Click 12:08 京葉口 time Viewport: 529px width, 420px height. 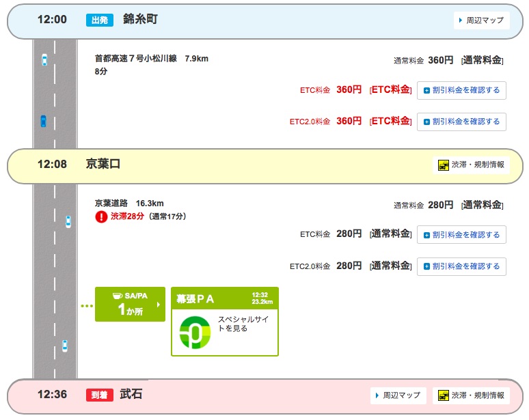pos(53,164)
